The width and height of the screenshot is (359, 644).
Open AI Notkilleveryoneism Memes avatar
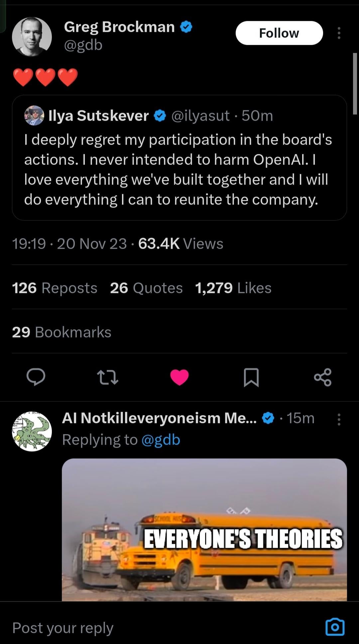[x=32, y=431]
